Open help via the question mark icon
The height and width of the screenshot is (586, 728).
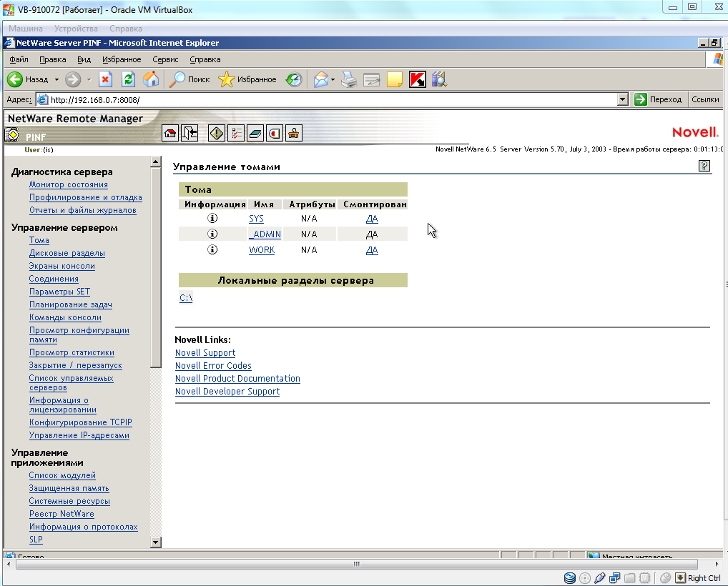pyautogui.click(x=704, y=166)
